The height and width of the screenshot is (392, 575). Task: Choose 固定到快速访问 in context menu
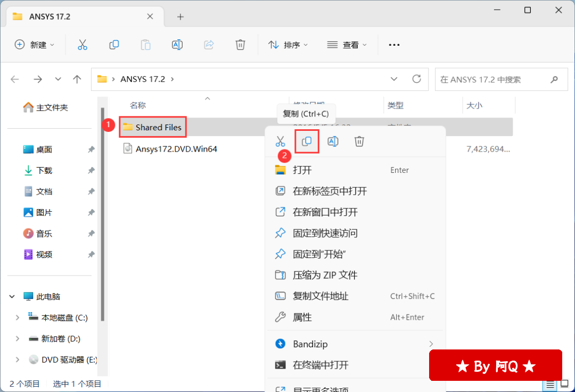[355, 233]
